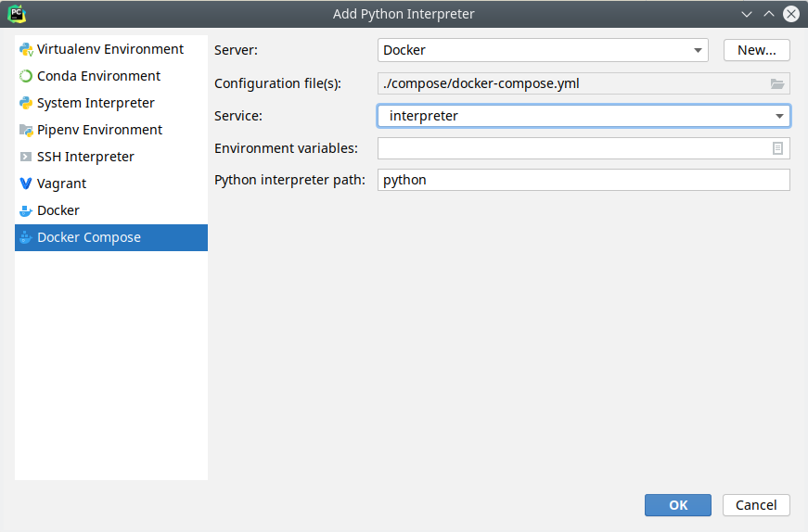The width and height of the screenshot is (808, 532).
Task: Click the SSH Interpreter terminal icon
Action: [26, 157]
